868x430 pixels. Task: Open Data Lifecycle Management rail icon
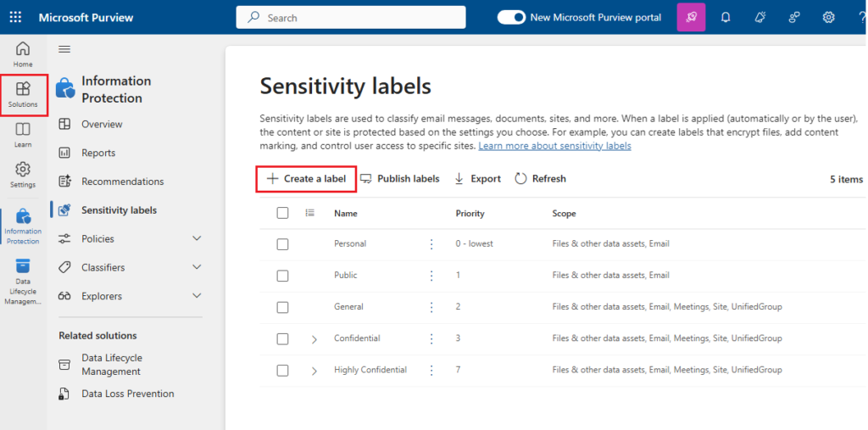[23, 279]
